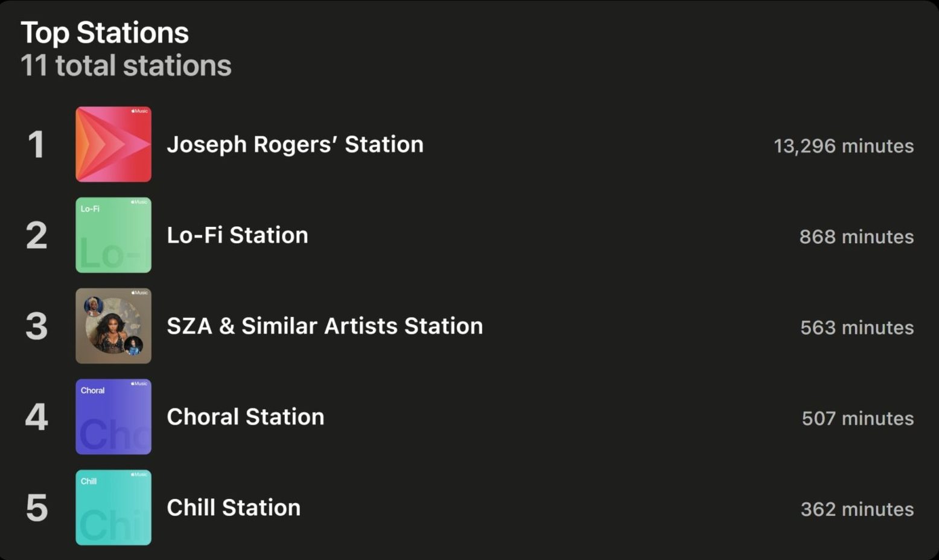This screenshot has width=939, height=560.
Task: Click the teal Chill Station artwork
Action: [x=113, y=507]
